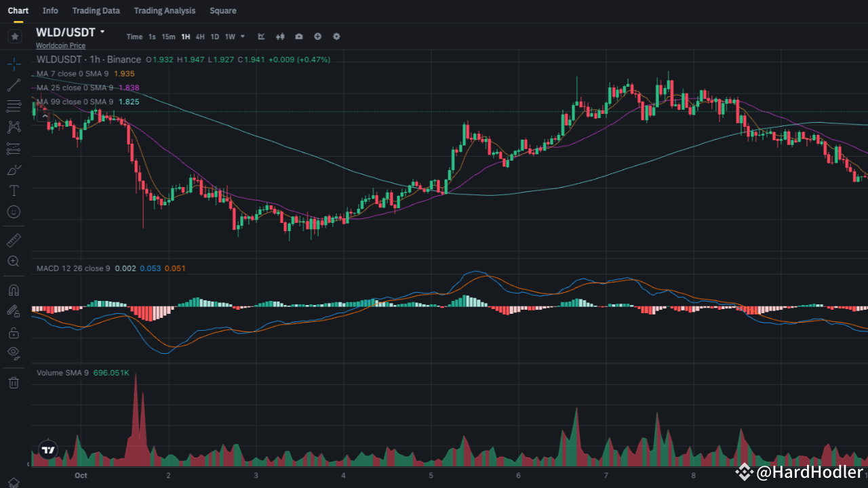Image resolution: width=868 pixels, height=488 pixels.
Task: Select the ruler measure tool
Action: (x=14, y=240)
